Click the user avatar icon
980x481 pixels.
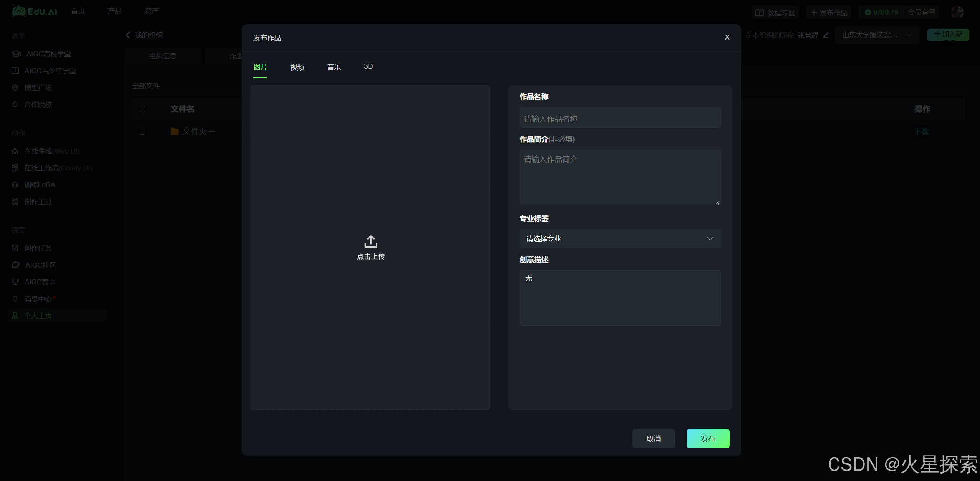click(x=957, y=12)
